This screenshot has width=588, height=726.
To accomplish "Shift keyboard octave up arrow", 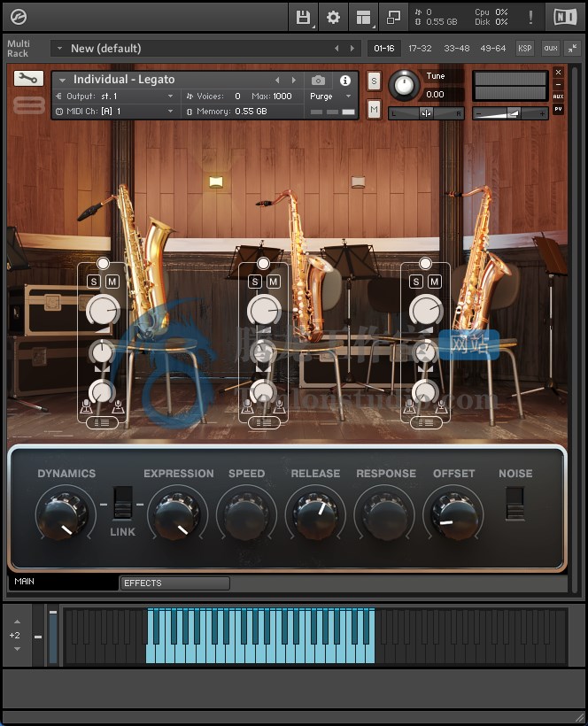I will 17,622.
